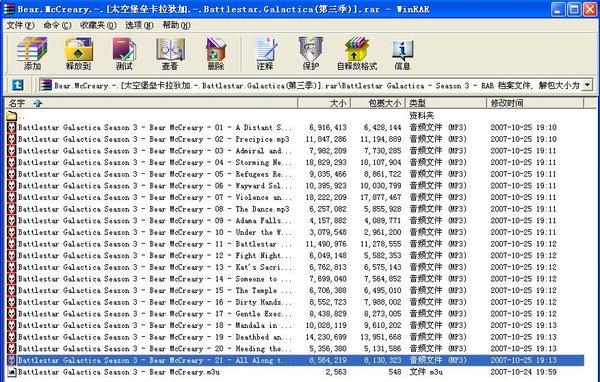Screen dimensions: 600x382
Task: Expand the address bar path dropdown
Action: click(x=587, y=85)
